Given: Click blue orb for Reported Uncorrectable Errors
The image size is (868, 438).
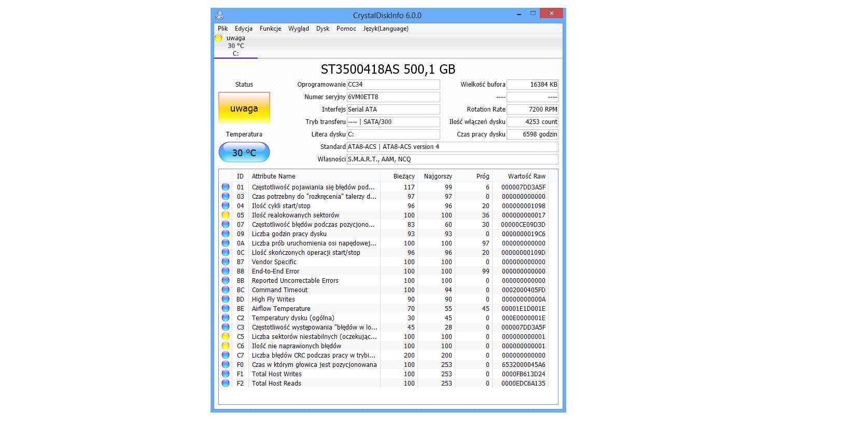Looking at the screenshot, I should pos(226,280).
